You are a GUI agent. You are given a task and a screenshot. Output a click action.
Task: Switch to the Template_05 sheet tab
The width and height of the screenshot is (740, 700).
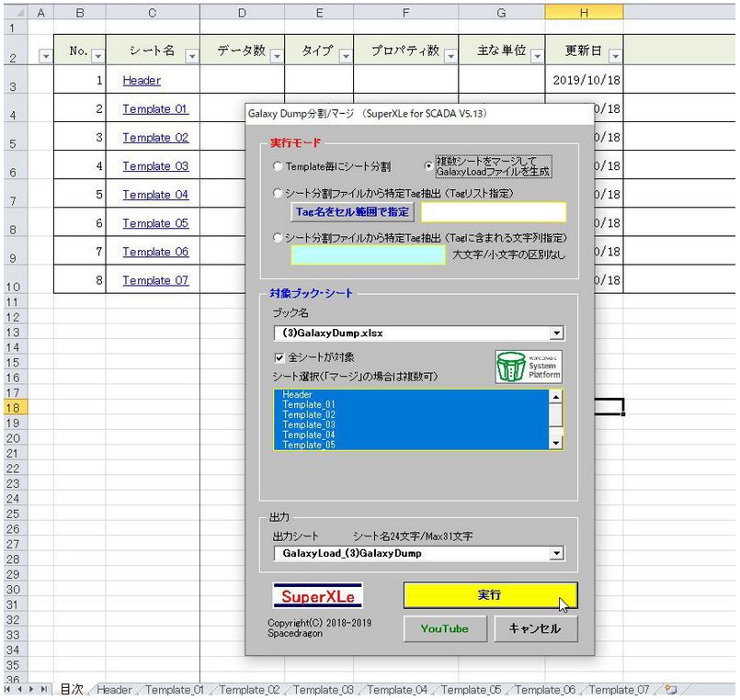coord(471,690)
